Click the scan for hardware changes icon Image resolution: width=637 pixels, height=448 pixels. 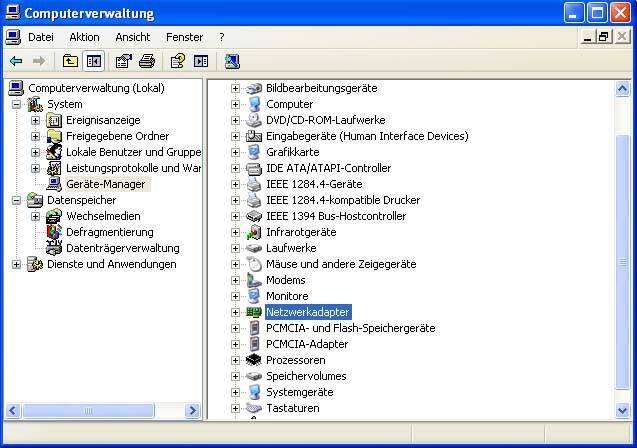tap(232, 61)
